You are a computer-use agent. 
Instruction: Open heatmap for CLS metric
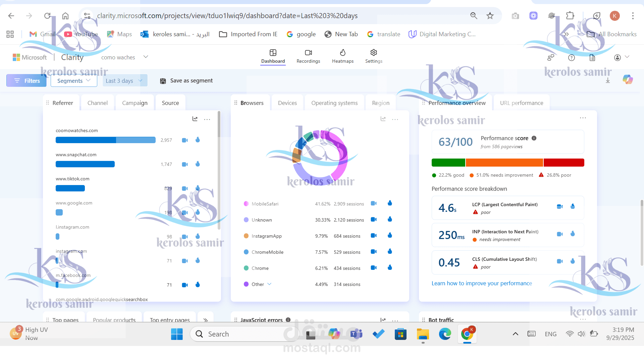(x=573, y=261)
